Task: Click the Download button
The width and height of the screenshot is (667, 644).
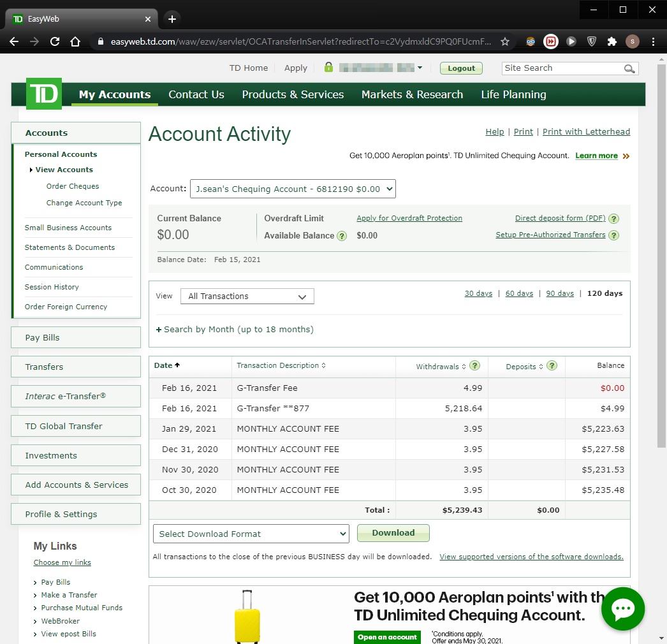Action: 393,533
